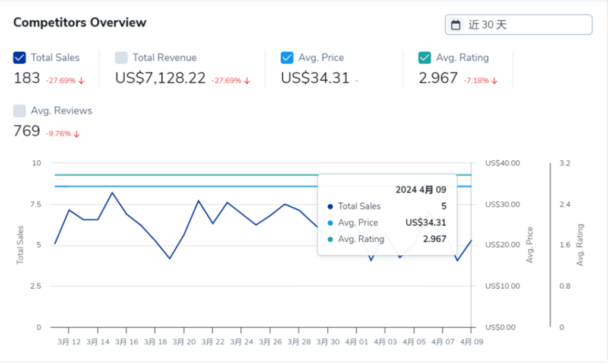Click the Total Sales label text
The width and height of the screenshot is (608, 364).
pyautogui.click(x=55, y=58)
